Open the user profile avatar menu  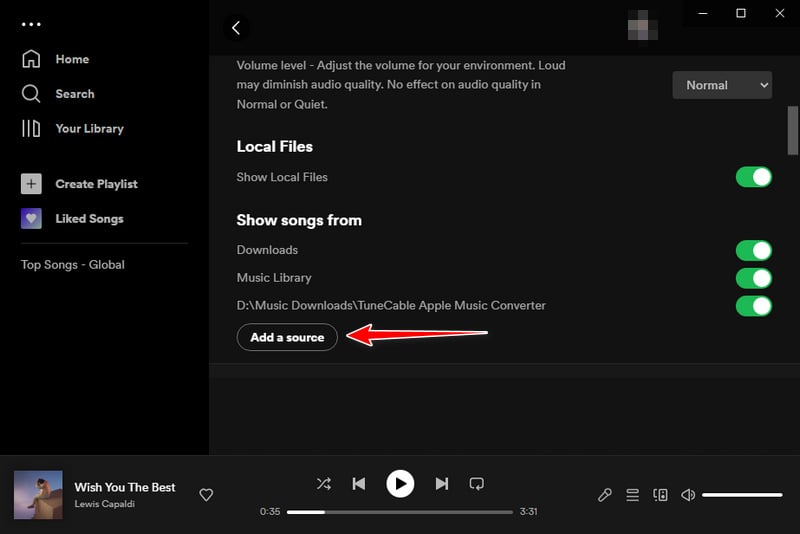(x=642, y=25)
